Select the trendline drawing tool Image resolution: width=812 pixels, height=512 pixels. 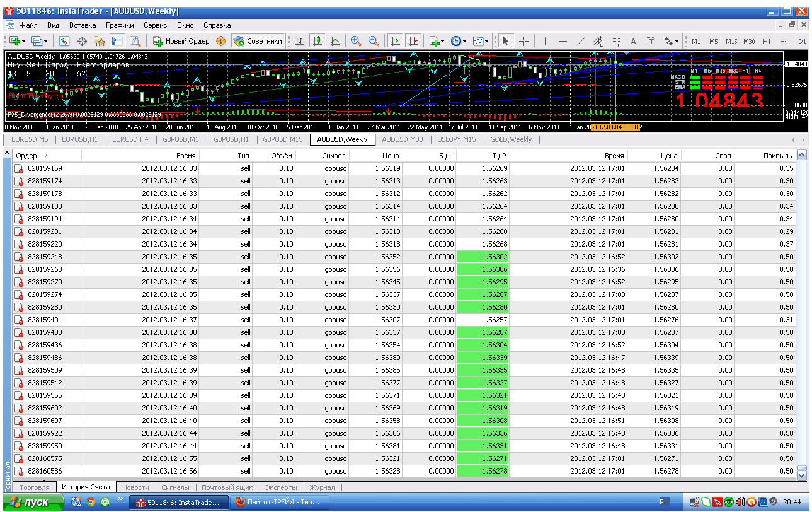[581, 41]
